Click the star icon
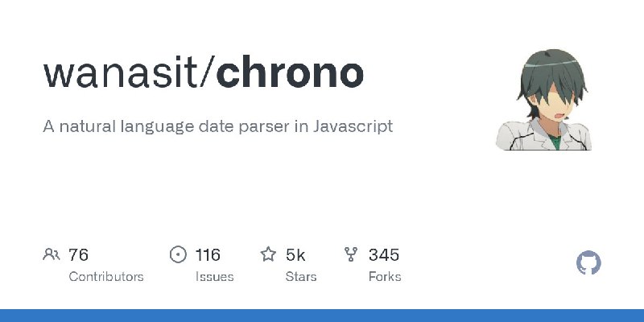This screenshot has width=644, height=322. click(x=268, y=254)
